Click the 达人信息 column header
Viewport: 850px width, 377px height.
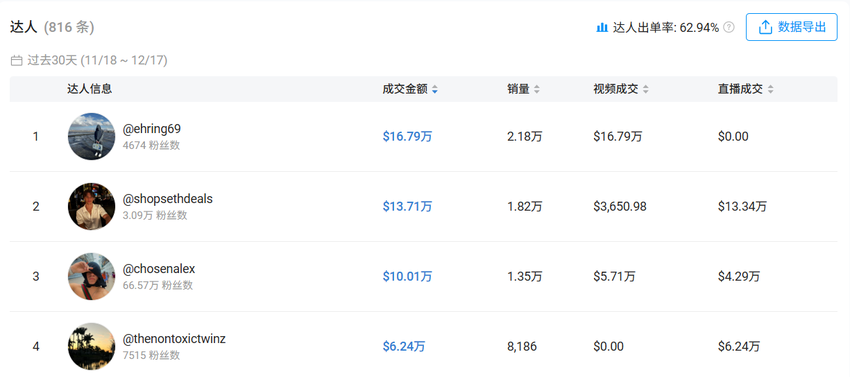pos(89,89)
